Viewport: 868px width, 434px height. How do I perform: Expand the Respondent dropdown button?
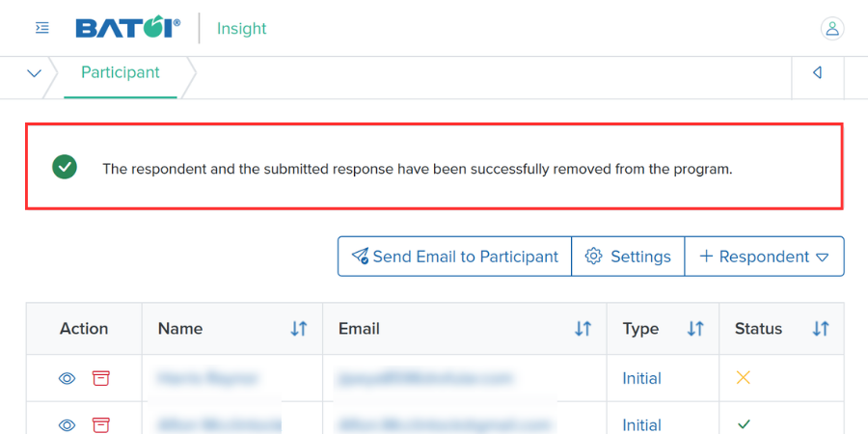(765, 257)
